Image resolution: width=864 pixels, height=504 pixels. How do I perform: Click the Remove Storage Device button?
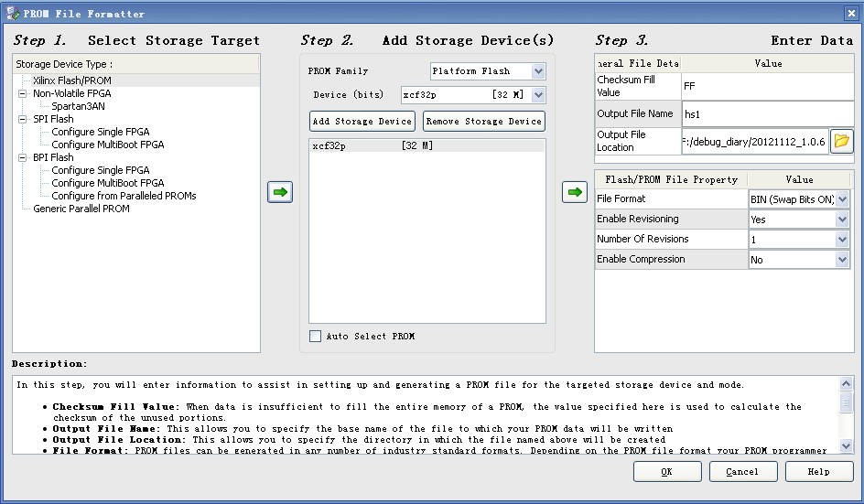pyautogui.click(x=484, y=121)
